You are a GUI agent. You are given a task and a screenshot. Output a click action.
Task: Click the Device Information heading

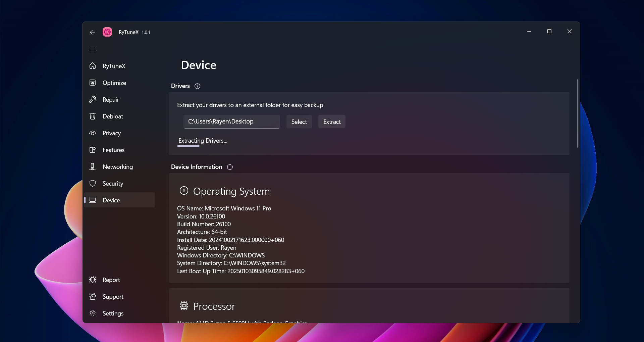(197, 167)
